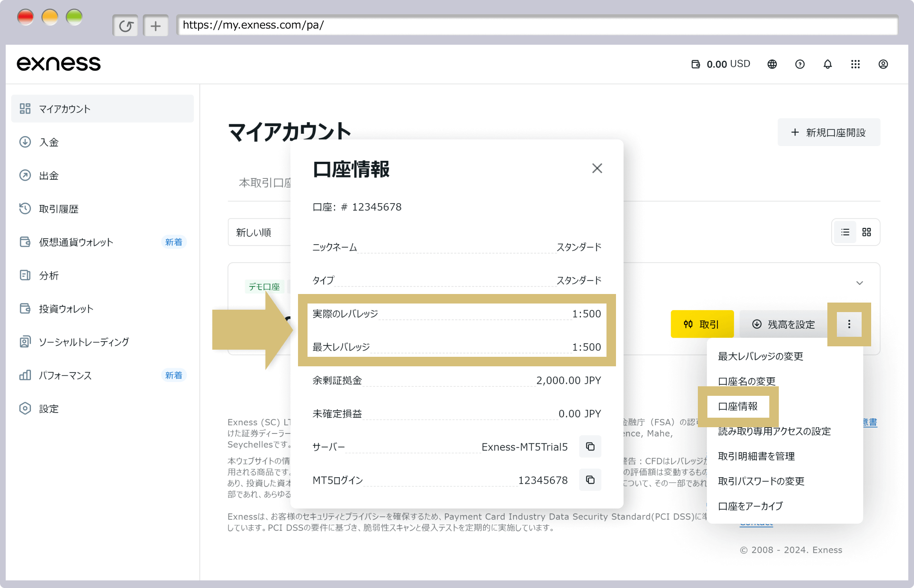Open the three-dot account menu
This screenshot has height=588, width=914.
click(849, 324)
